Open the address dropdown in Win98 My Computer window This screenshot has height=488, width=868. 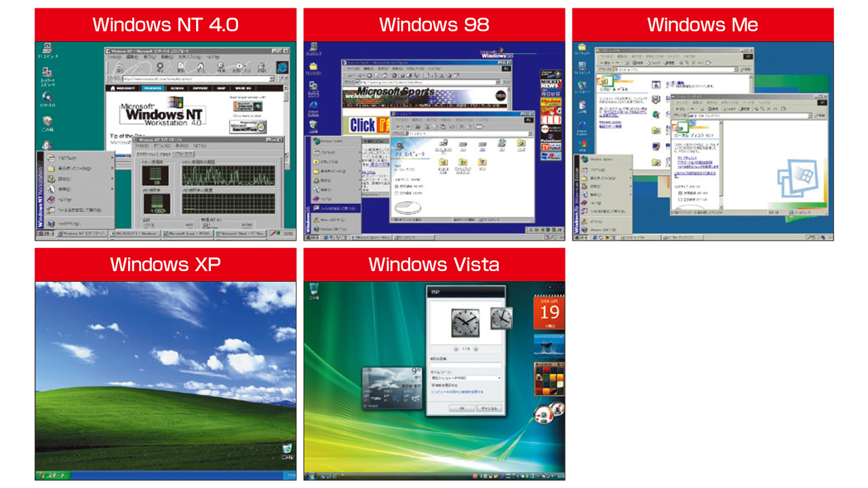(x=530, y=133)
